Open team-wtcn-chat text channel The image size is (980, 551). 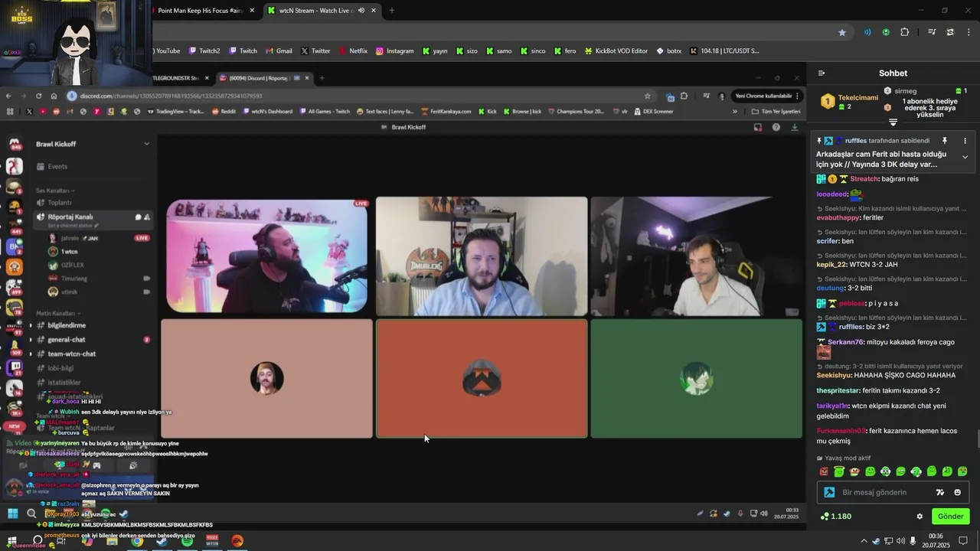pos(71,354)
